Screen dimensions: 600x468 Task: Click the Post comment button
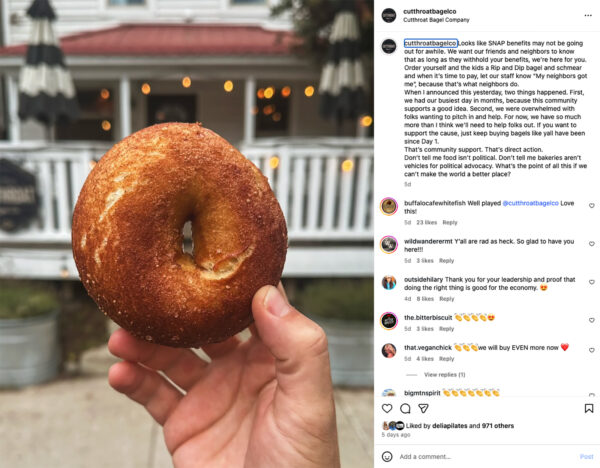586,457
